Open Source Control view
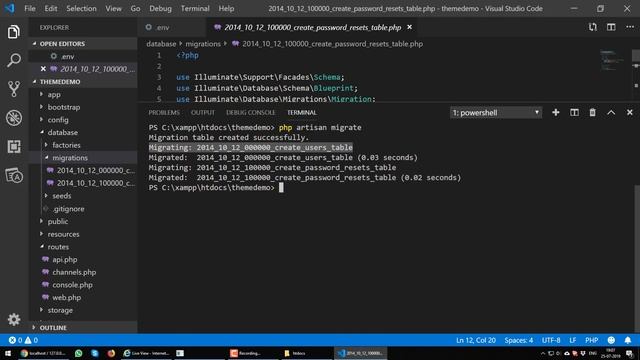The image size is (640, 360). 13,89
